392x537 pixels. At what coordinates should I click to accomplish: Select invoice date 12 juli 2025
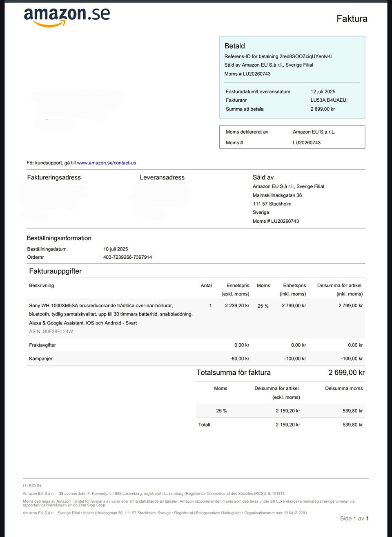tap(323, 92)
